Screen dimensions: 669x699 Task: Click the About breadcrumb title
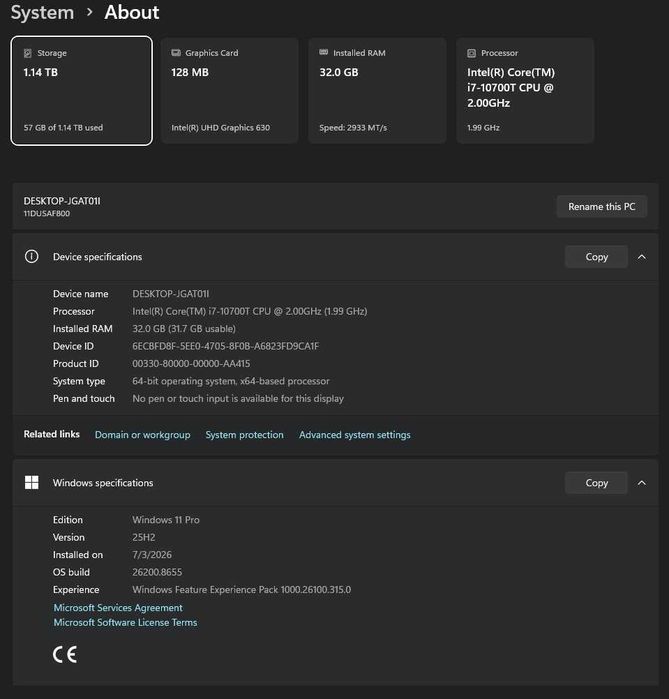point(132,12)
